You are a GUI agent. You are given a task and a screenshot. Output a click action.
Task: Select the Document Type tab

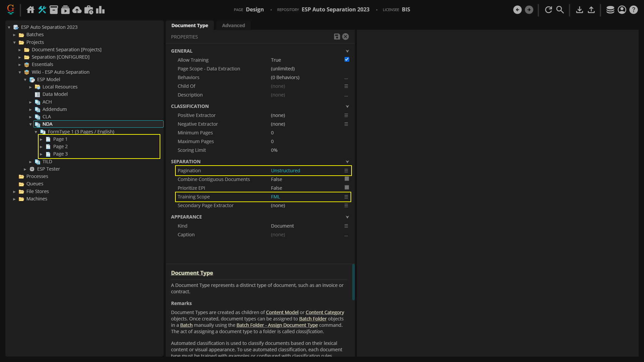190,25
